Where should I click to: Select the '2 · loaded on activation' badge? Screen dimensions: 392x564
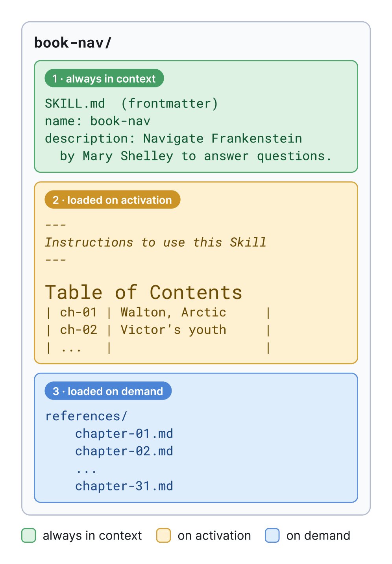click(x=113, y=200)
